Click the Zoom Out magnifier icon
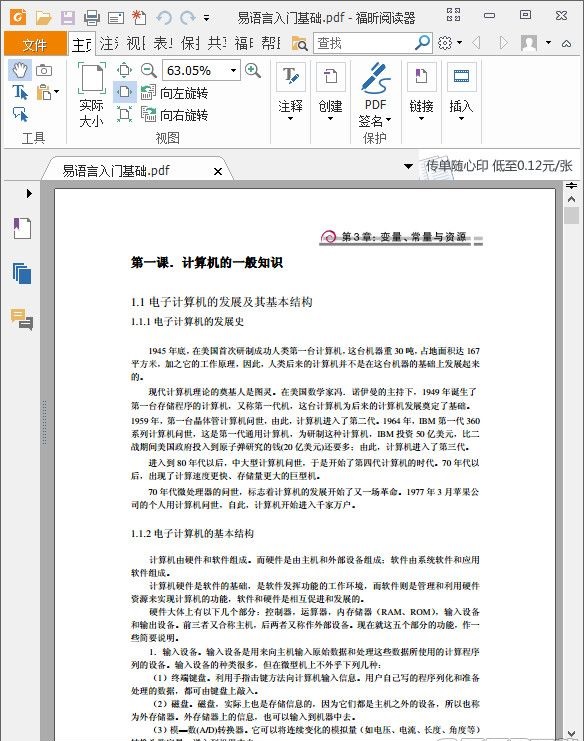The width and height of the screenshot is (584, 741). [x=149, y=70]
